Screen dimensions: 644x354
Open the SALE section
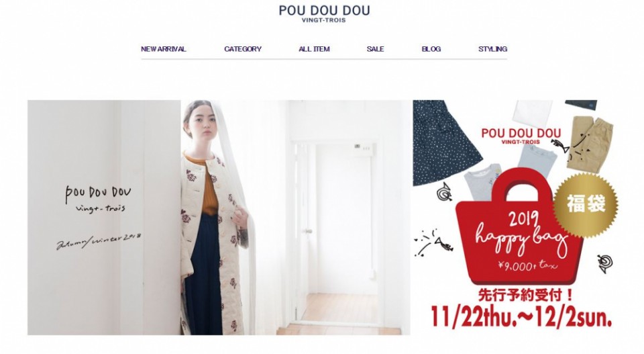[x=376, y=49]
